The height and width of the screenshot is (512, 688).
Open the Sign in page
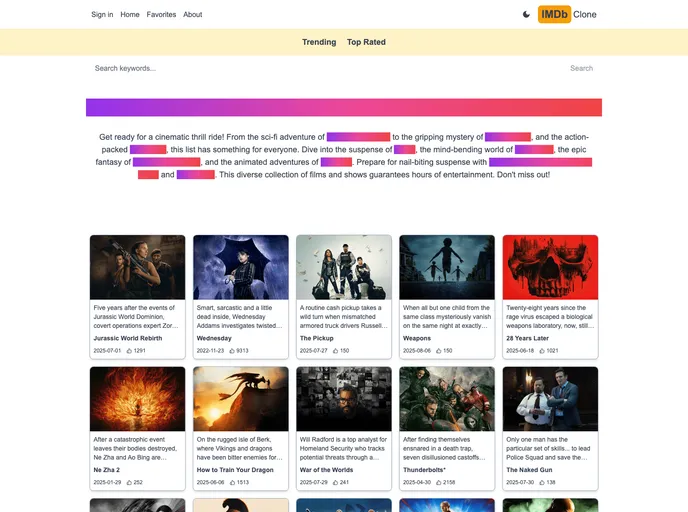(x=102, y=14)
